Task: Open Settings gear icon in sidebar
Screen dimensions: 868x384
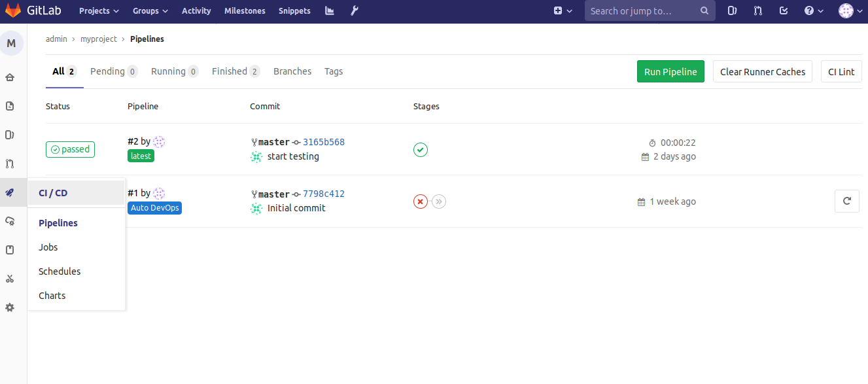Action: pyautogui.click(x=10, y=307)
